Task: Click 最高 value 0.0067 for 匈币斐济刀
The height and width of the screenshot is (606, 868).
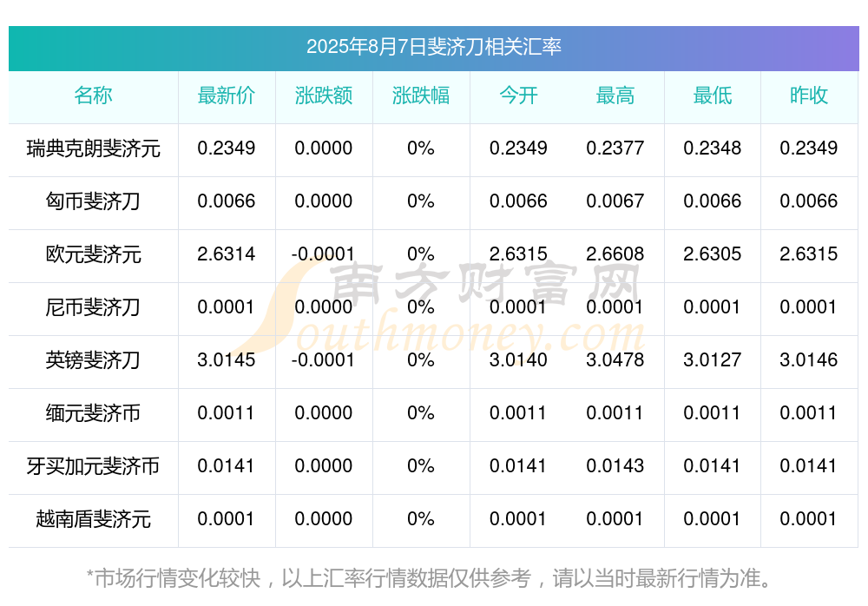Action: click(x=615, y=201)
